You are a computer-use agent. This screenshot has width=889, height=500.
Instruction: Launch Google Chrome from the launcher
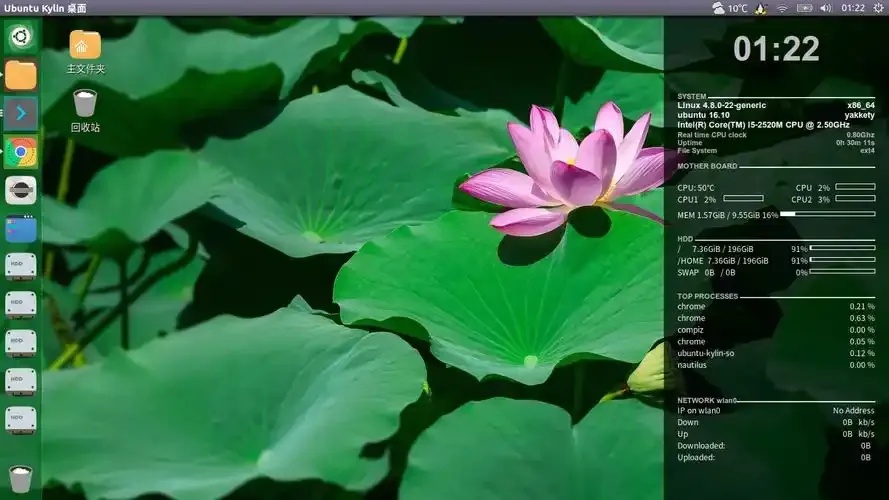(20, 152)
